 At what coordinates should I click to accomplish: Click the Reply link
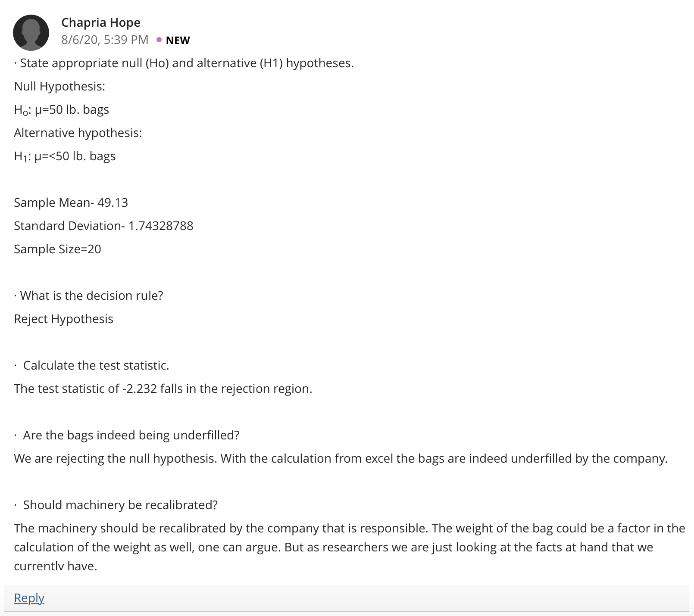29,598
